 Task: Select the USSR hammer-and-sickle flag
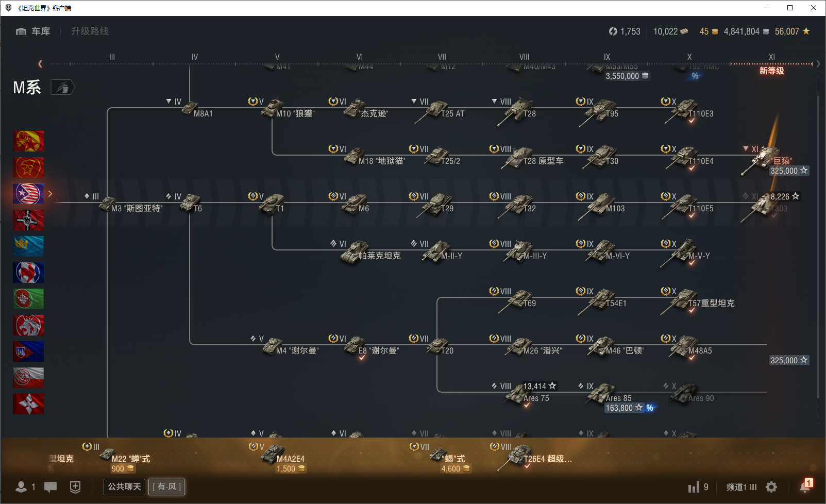[28, 167]
